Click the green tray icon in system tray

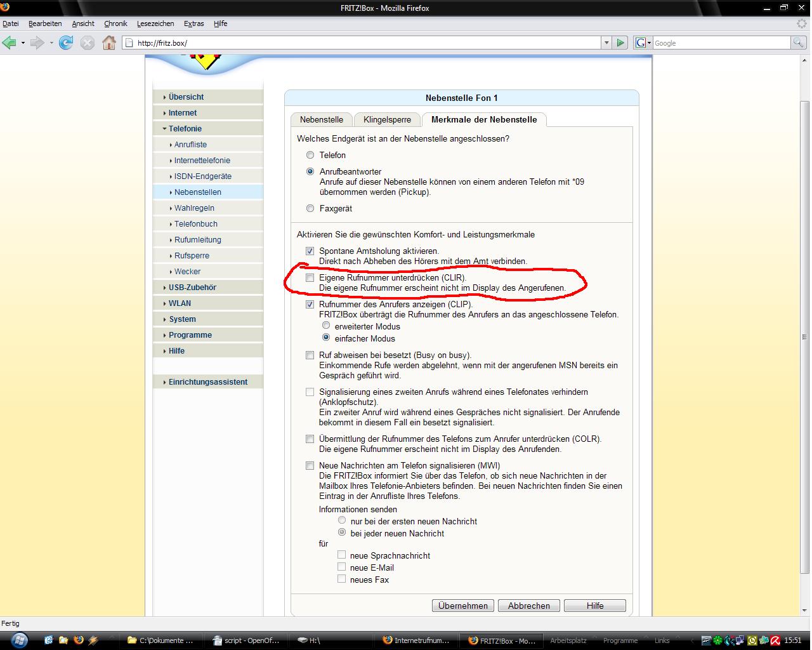coord(717,640)
